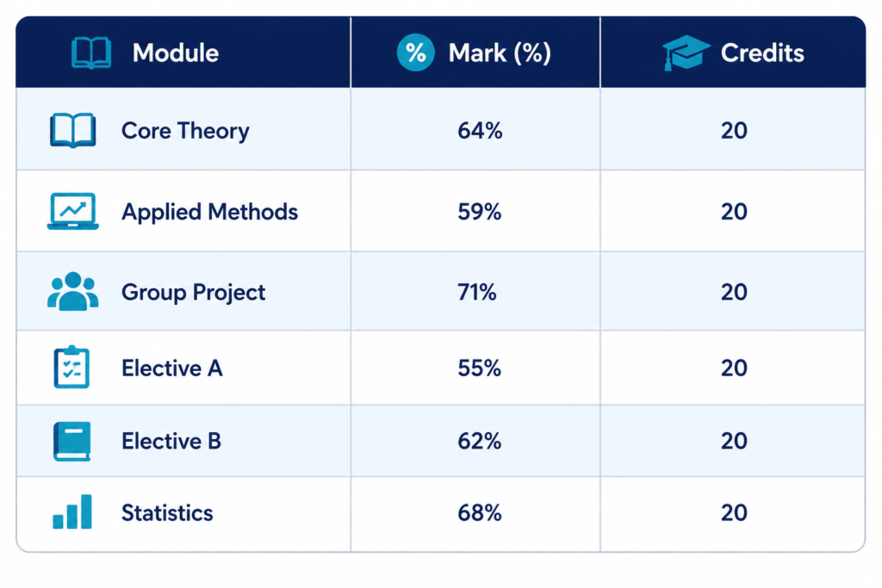
Task: Click the credits value 20 for Elective B
Action: click(734, 441)
